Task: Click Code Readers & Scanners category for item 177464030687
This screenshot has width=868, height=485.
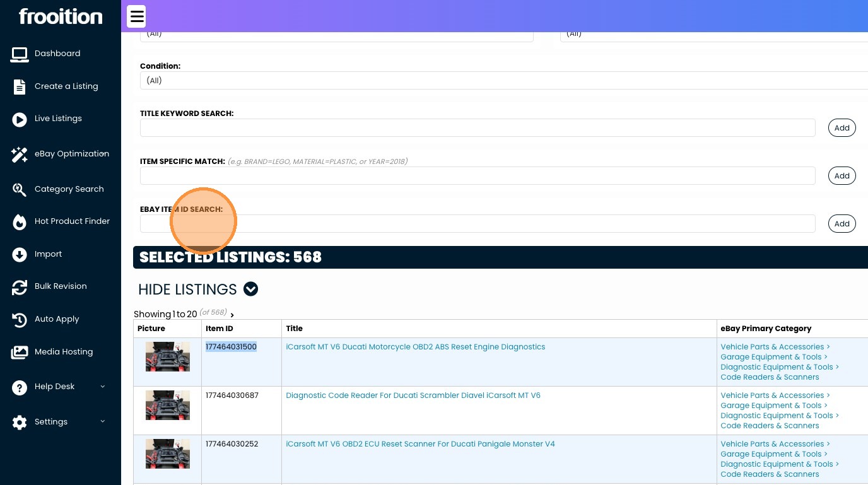Action: tap(770, 426)
